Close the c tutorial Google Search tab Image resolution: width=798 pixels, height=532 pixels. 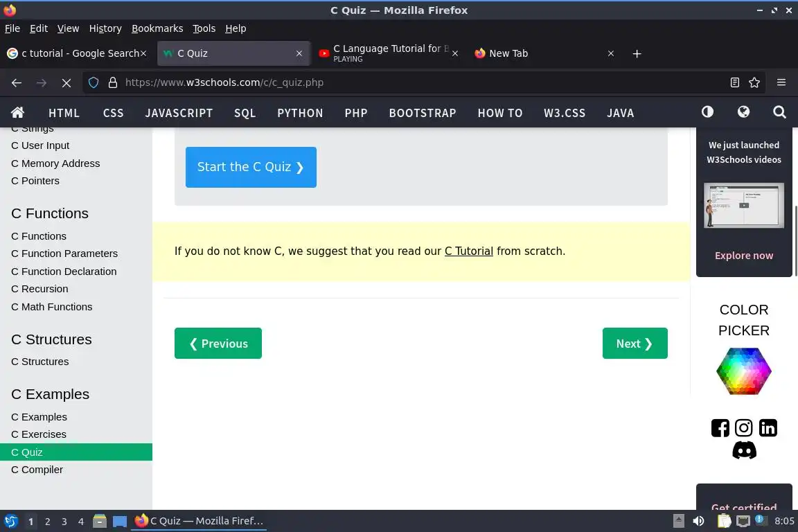coord(143,53)
